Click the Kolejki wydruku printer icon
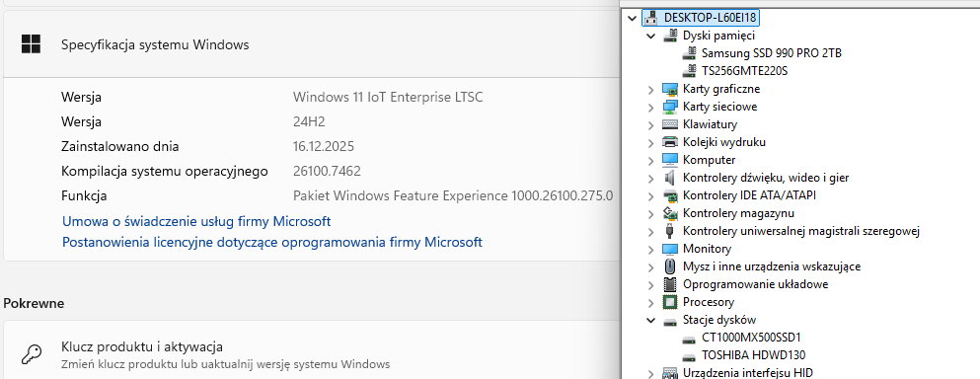 coord(669,142)
